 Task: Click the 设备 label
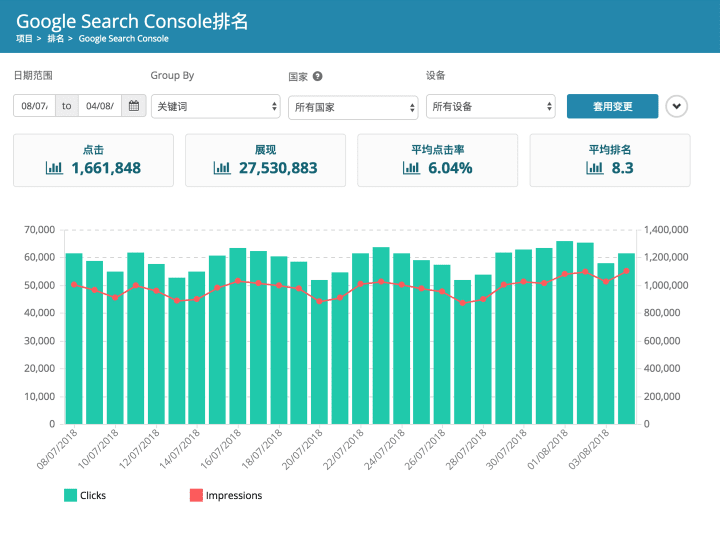435,75
